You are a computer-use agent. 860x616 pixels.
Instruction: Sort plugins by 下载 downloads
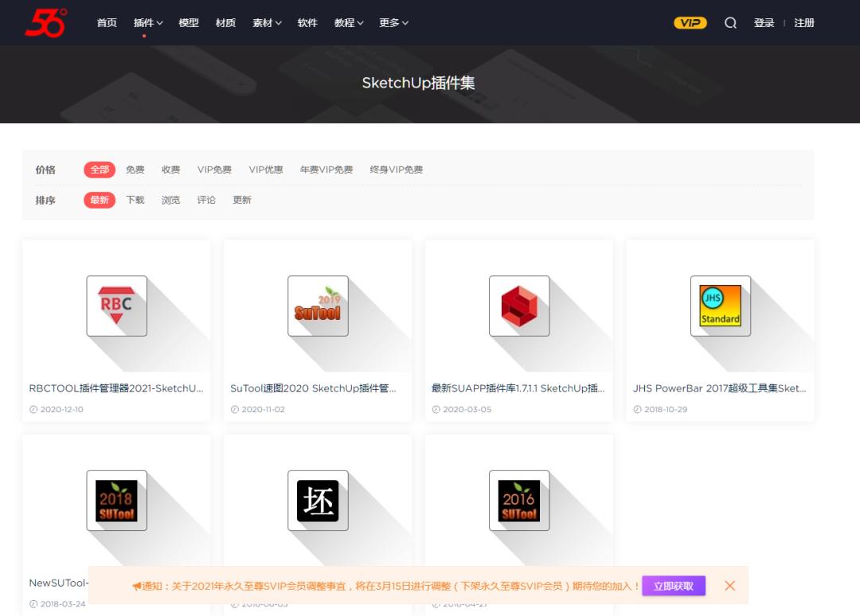click(135, 200)
